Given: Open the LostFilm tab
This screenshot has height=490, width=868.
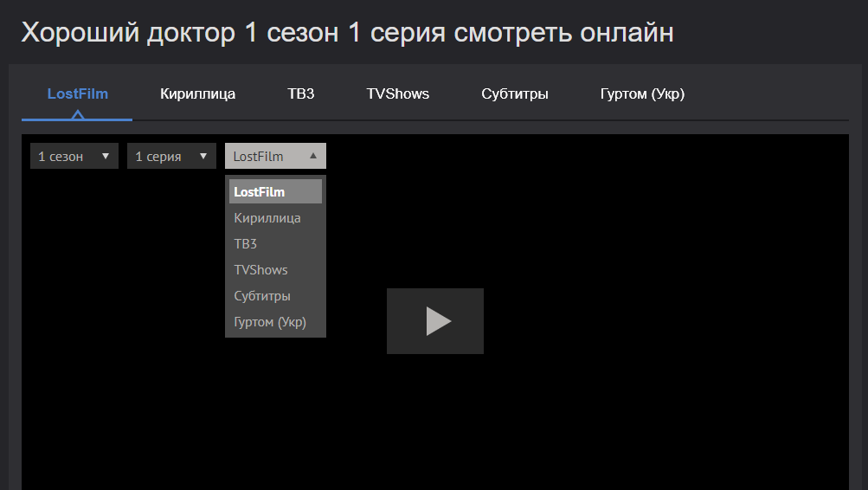Looking at the screenshot, I should click(x=78, y=94).
